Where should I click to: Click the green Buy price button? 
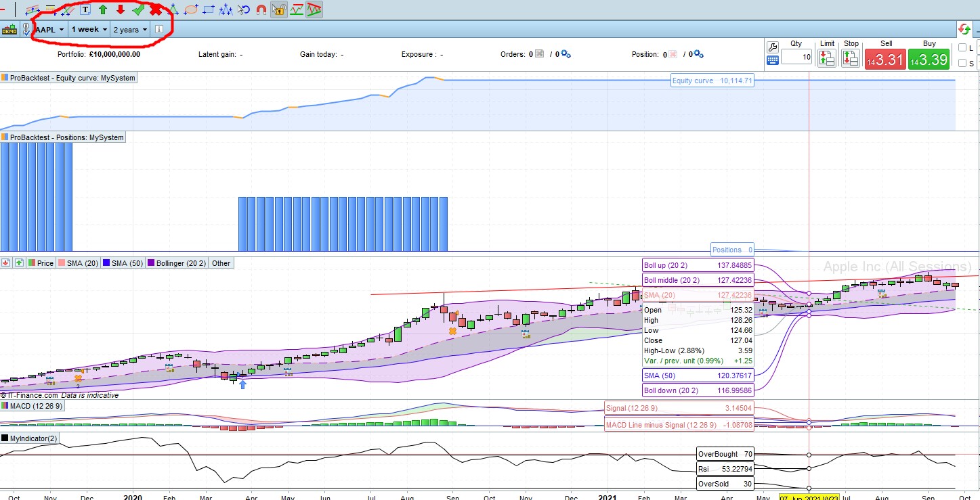929,60
